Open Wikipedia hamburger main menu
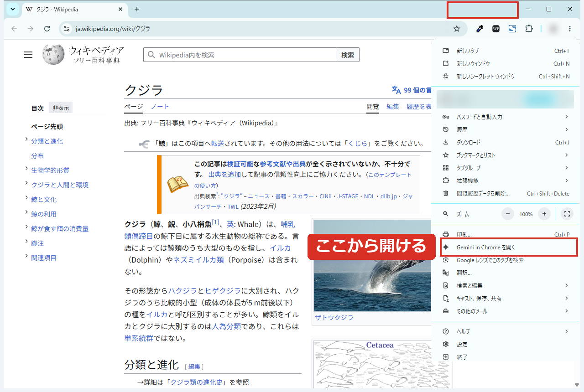Viewport: 584px width, 392px height. click(x=28, y=55)
